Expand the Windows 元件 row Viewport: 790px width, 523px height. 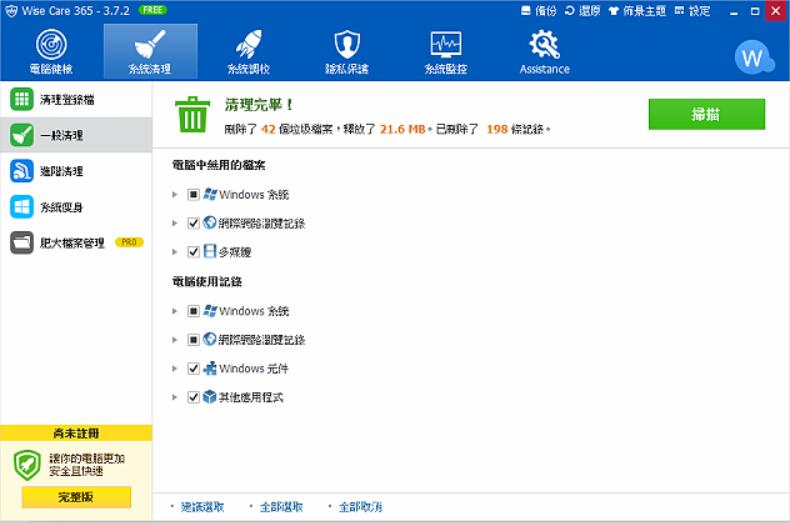tap(175, 368)
